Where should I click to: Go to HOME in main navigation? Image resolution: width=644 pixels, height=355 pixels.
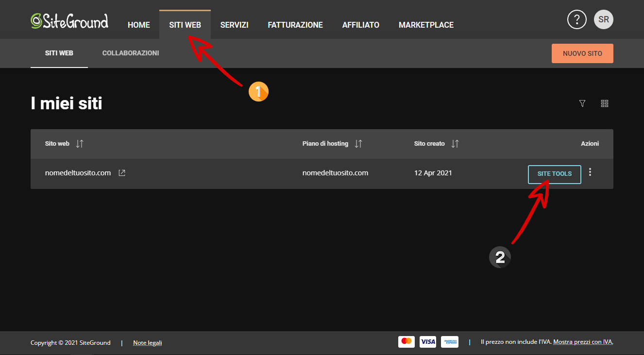click(x=139, y=25)
